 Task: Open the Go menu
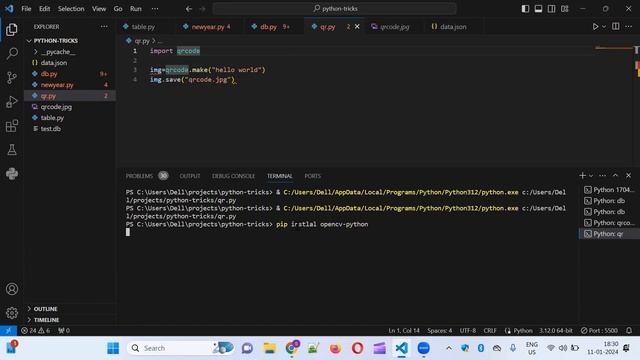(118, 9)
